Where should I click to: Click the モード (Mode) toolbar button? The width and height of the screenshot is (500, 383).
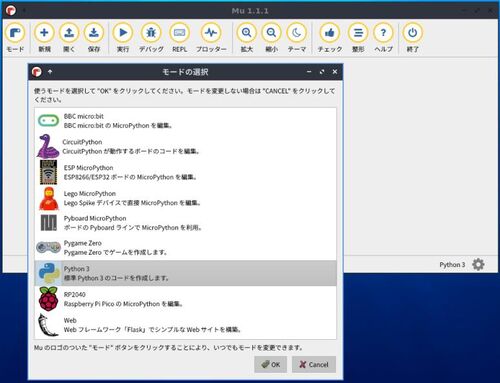click(15, 38)
